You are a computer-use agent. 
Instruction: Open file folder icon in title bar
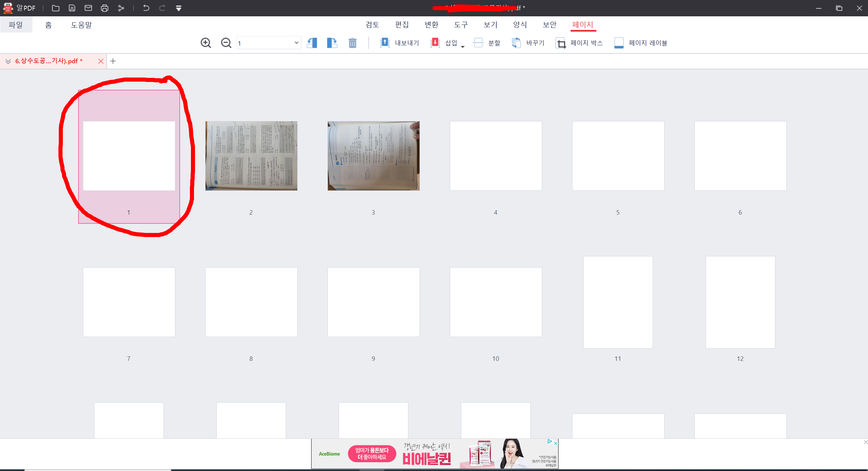[x=56, y=8]
